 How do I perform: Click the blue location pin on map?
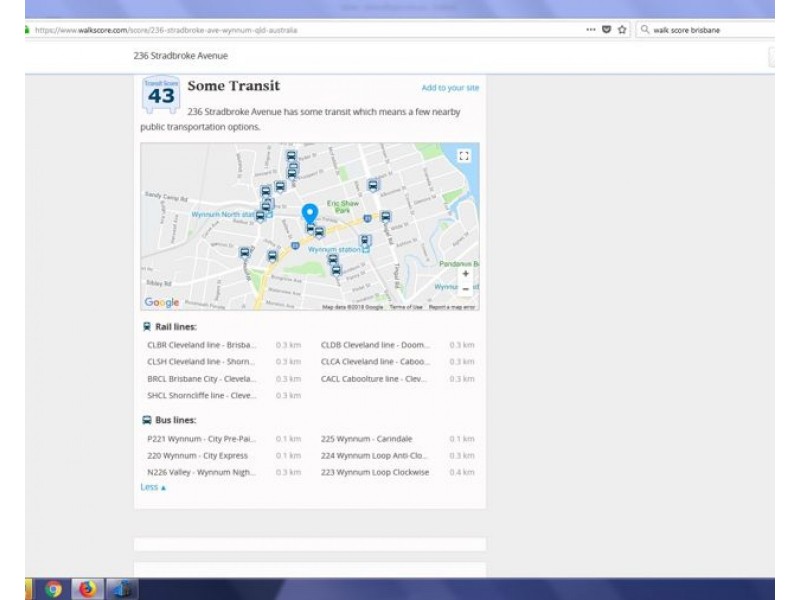pos(310,213)
